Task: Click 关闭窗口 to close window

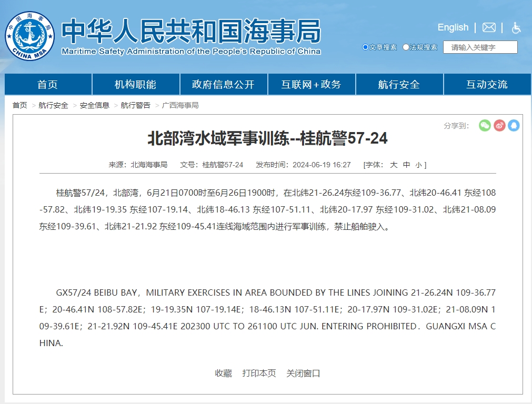Action: point(303,373)
